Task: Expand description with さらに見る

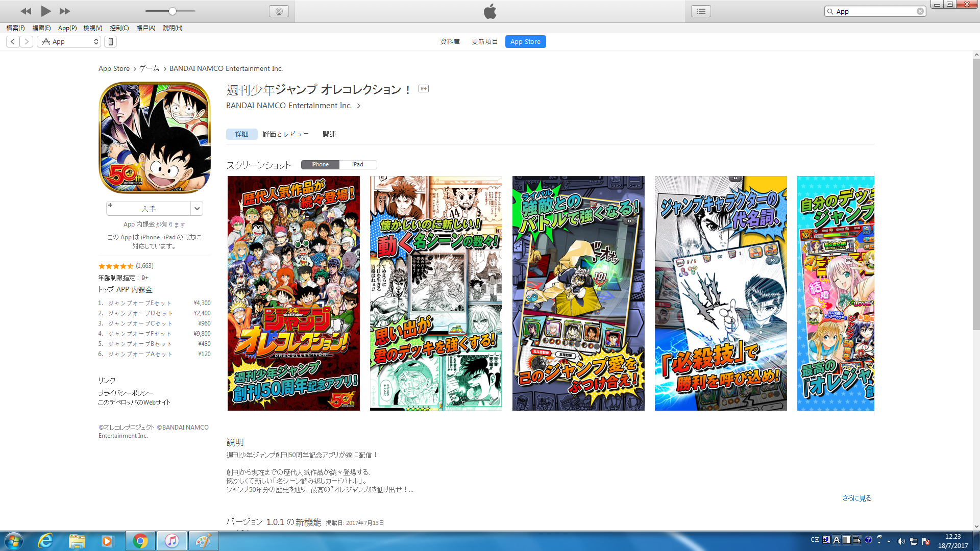Action: (856, 498)
